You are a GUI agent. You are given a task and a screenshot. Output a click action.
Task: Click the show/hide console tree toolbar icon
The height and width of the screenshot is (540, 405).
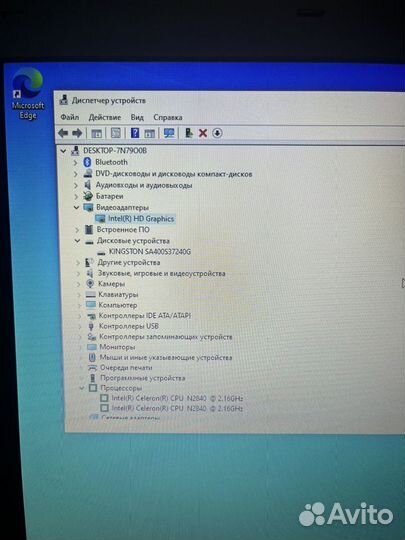(96, 133)
